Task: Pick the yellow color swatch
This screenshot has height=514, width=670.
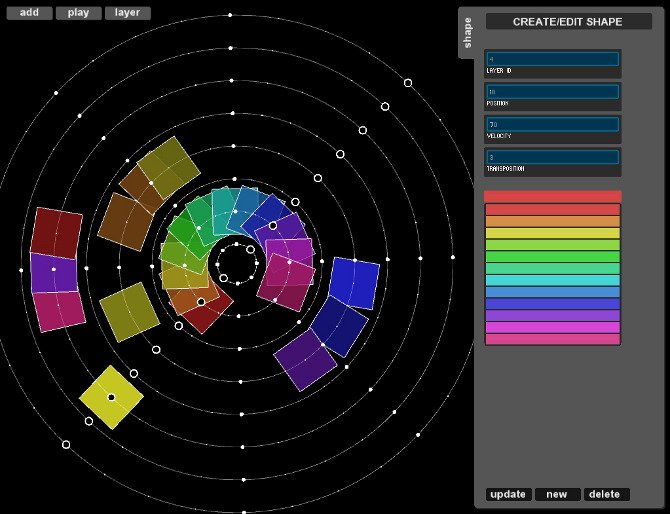Action: (x=553, y=233)
